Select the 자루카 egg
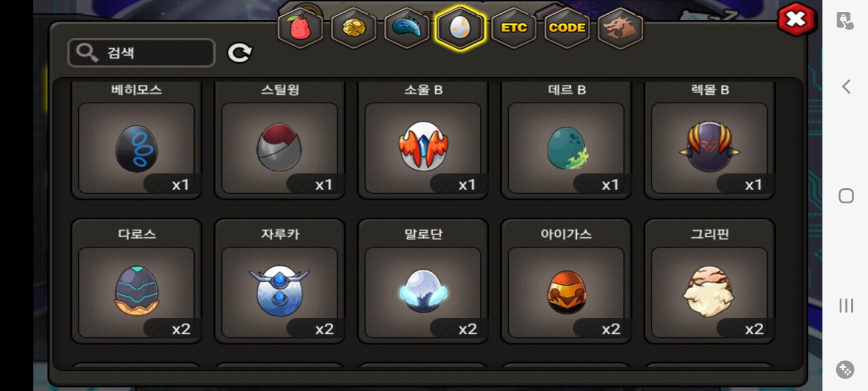Image resolution: width=868 pixels, height=391 pixels. click(280, 281)
